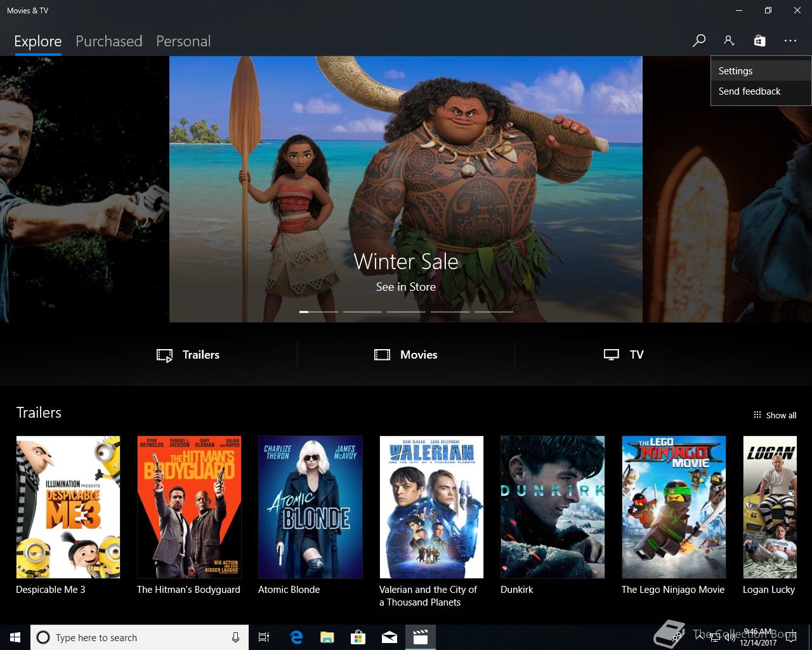Show all trailers
Viewport: 812px width, 650px height.
point(775,415)
